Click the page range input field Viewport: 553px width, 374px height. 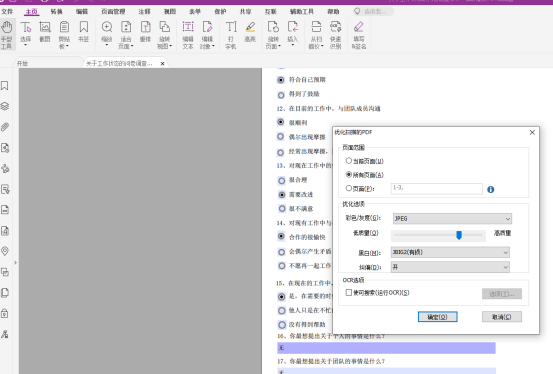[x=437, y=189]
